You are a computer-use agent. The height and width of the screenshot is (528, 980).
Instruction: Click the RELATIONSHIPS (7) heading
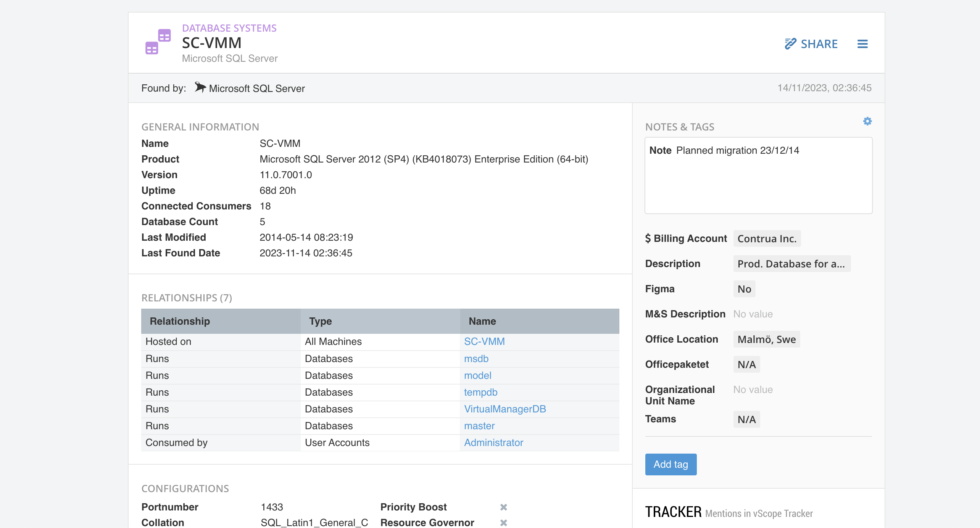187,298
